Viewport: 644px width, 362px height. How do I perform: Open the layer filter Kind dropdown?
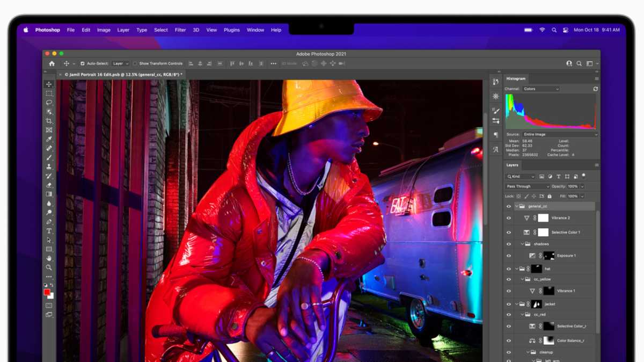[521, 176]
